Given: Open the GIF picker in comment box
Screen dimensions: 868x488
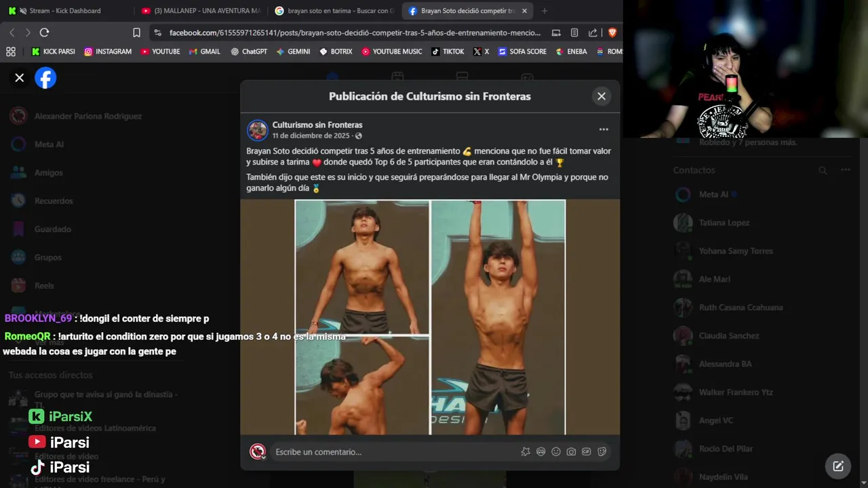Looking at the screenshot, I should coord(587,452).
